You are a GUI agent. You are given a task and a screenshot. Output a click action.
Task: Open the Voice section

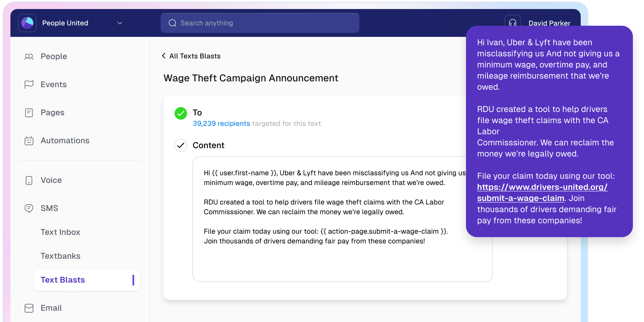click(x=51, y=180)
